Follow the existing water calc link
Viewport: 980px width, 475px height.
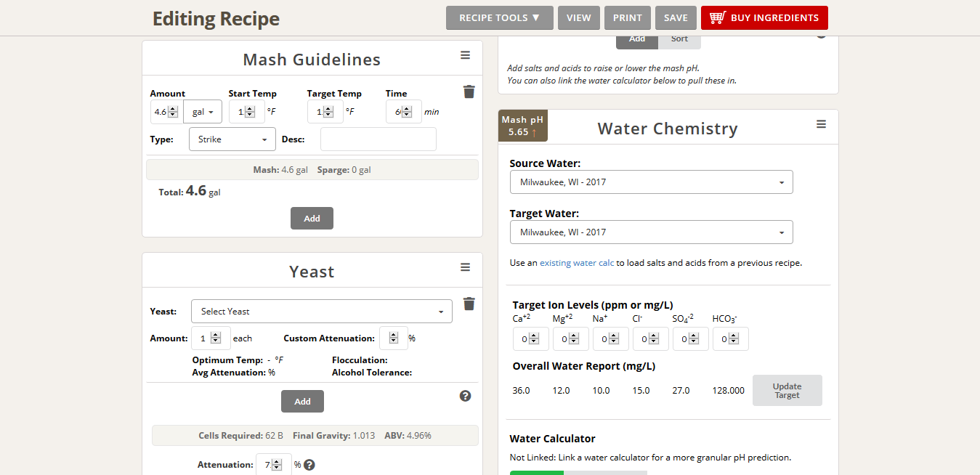tap(577, 263)
